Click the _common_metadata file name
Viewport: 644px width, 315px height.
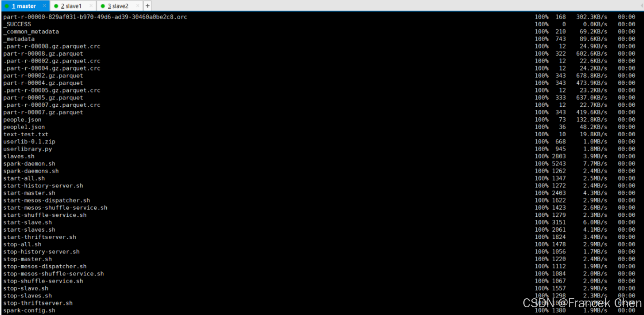point(31,32)
